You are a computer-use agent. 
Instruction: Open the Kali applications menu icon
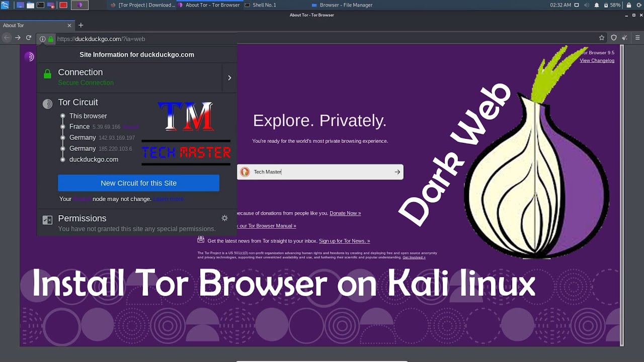click(x=5, y=5)
